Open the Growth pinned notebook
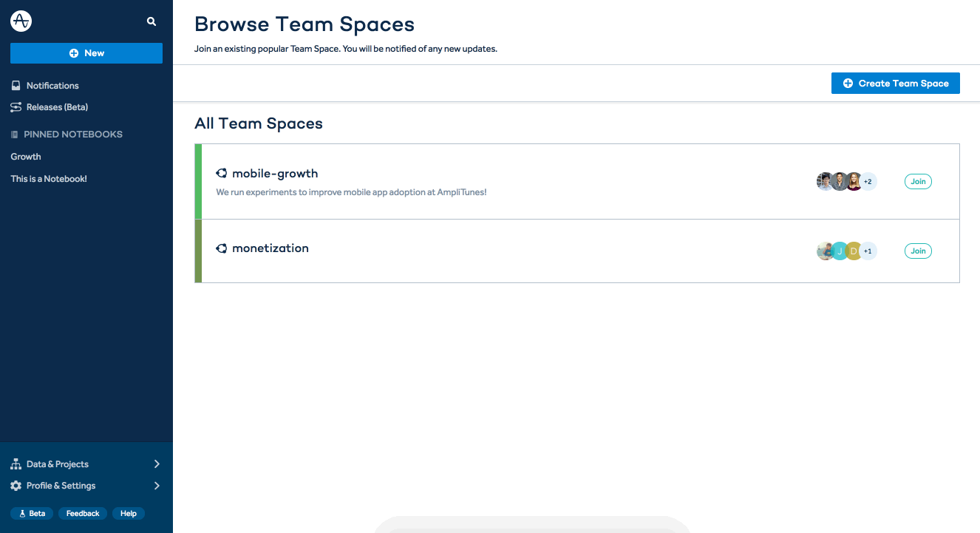Image resolution: width=980 pixels, height=533 pixels. (26, 157)
